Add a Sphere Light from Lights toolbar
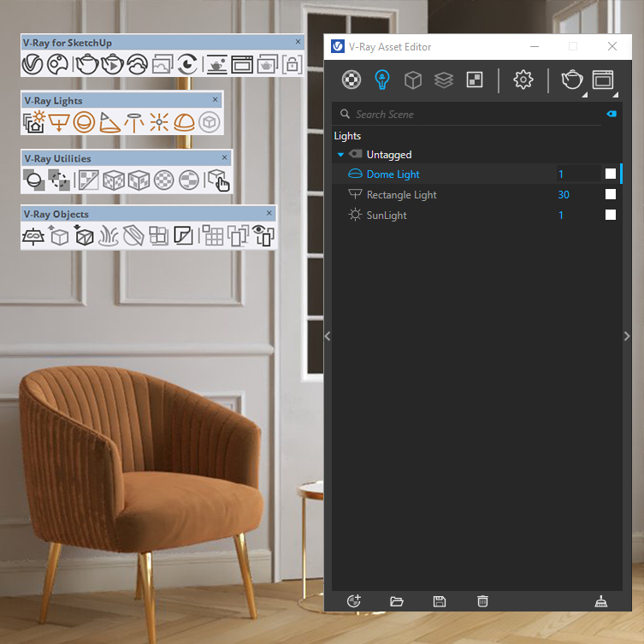The width and height of the screenshot is (644, 644). [82, 122]
